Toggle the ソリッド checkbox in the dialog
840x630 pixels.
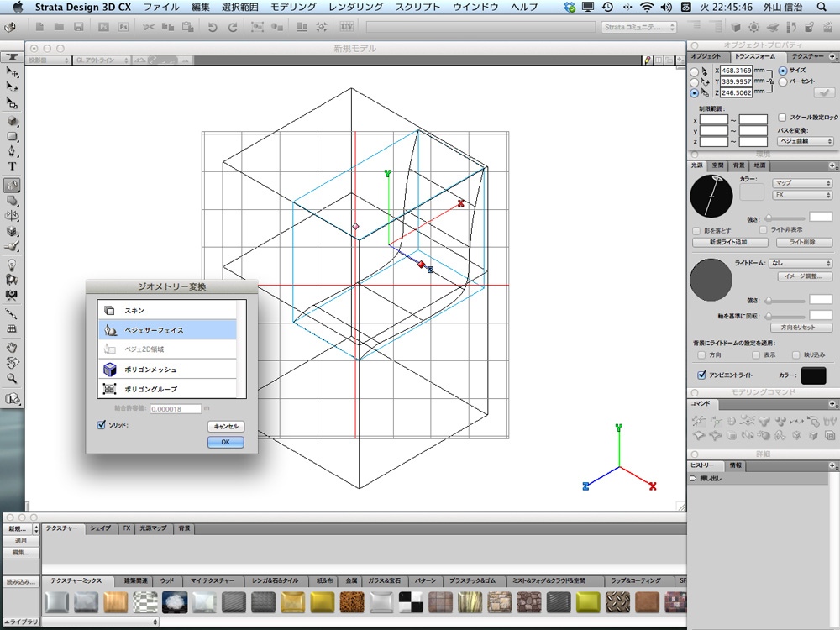point(102,425)
